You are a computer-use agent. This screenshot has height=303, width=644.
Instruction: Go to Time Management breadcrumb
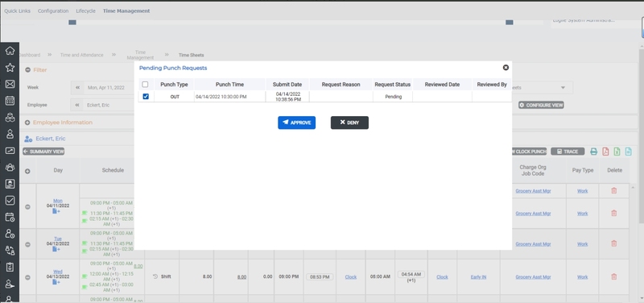tap(140, 55)
